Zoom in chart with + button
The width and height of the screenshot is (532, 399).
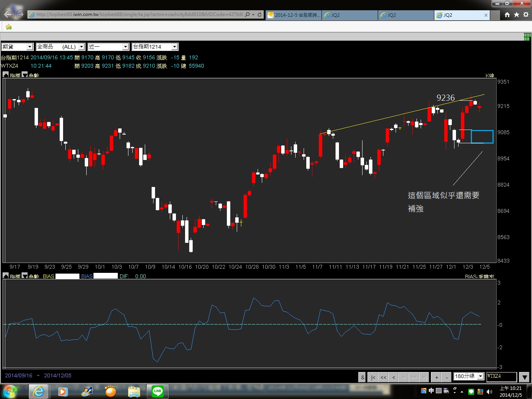point(437,377)
